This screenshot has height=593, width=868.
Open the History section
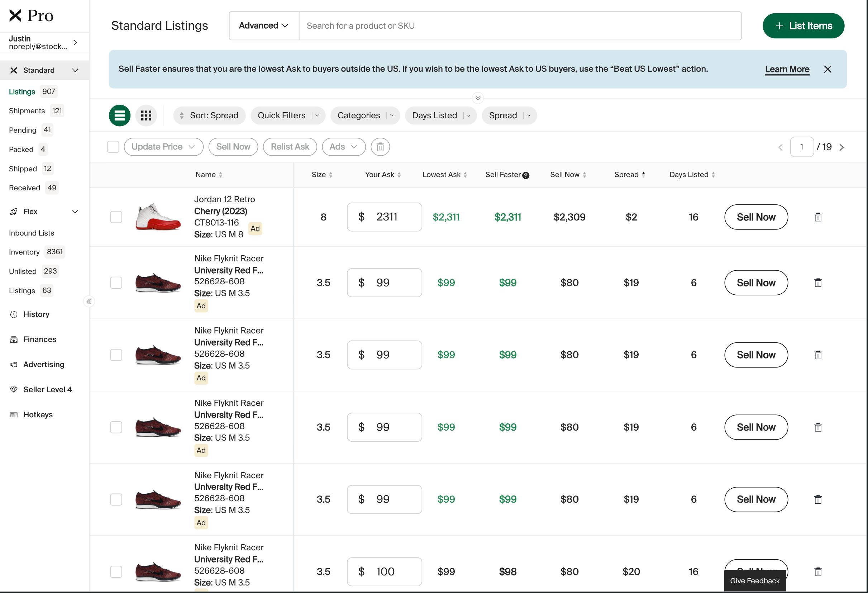[36, 314]
